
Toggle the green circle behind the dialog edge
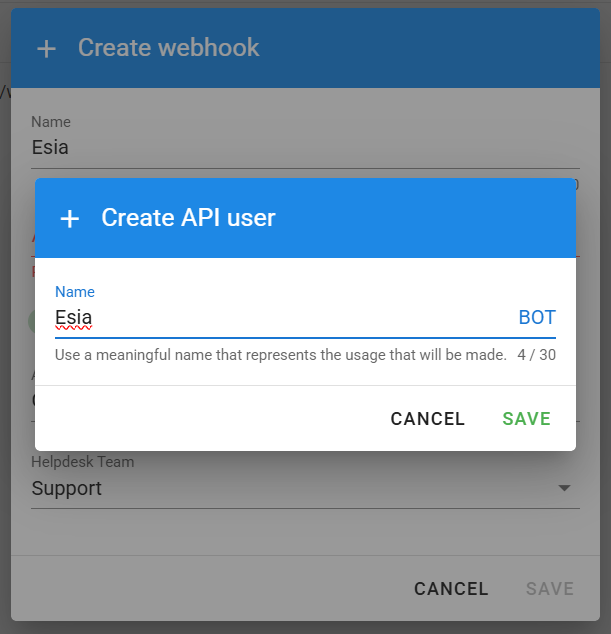click(32, 322)
